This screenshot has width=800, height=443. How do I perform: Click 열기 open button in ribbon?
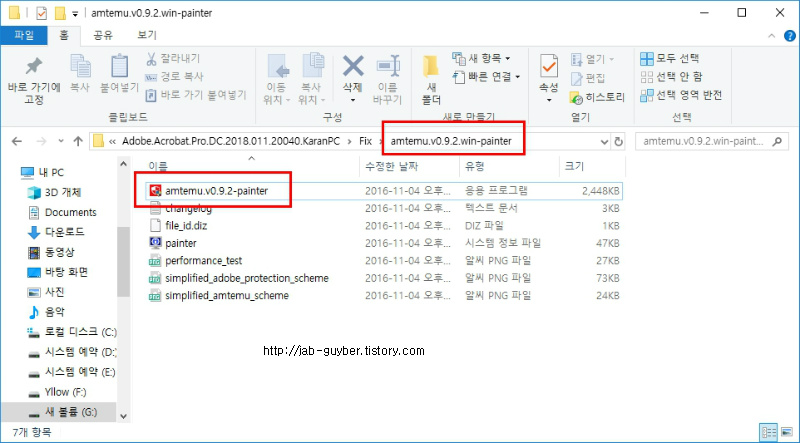592,59
